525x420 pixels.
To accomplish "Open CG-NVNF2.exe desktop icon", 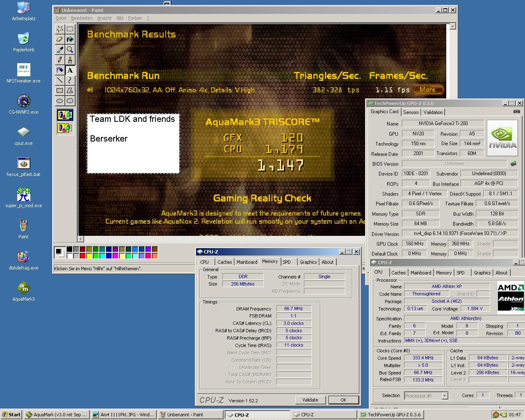I will pos(23,105).
